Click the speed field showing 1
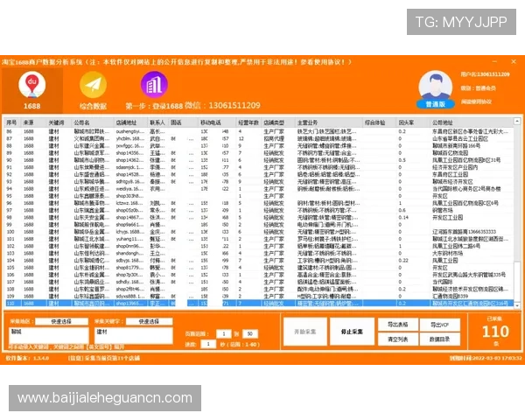 point(208,344)
